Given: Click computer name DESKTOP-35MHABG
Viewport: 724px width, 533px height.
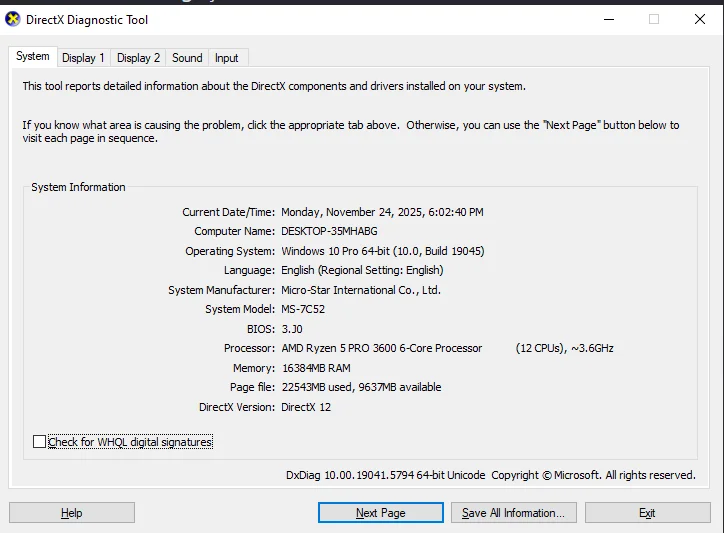Looking at the screenshot, I should (329, 231).
